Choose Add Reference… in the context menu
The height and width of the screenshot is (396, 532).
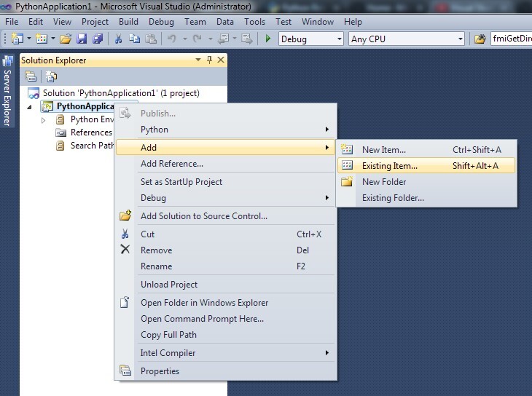tap(226, 164)
